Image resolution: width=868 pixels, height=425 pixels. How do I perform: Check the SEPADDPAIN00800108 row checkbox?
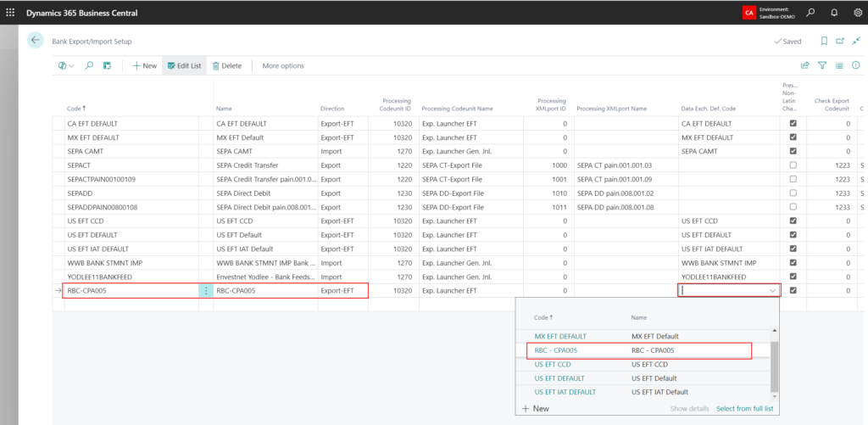(793, 207)
